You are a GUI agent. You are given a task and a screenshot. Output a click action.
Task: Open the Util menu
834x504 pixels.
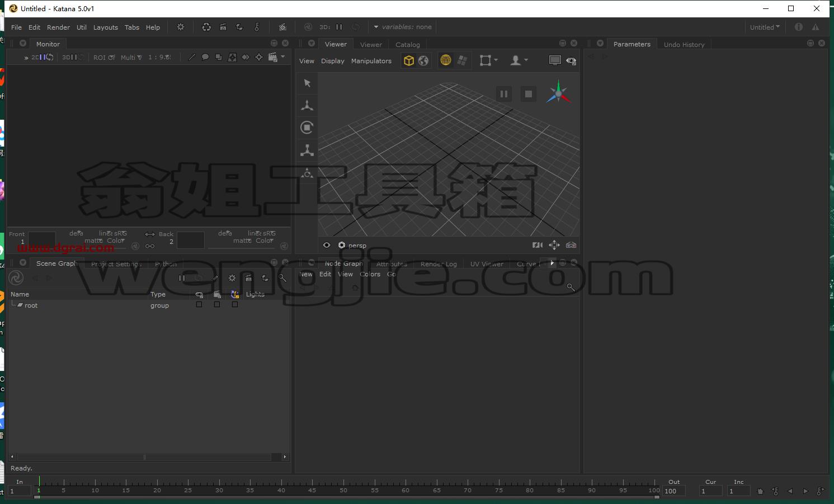[82, 27]
